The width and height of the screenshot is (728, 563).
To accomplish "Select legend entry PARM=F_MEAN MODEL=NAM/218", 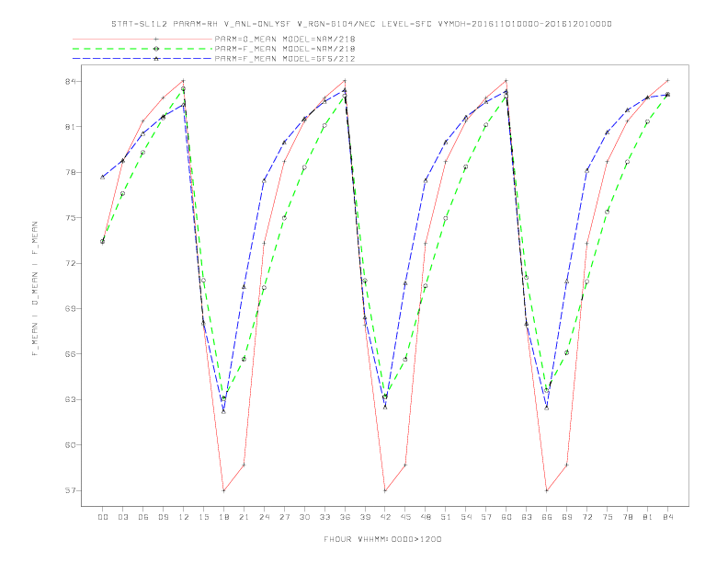I will click(285, 49).
